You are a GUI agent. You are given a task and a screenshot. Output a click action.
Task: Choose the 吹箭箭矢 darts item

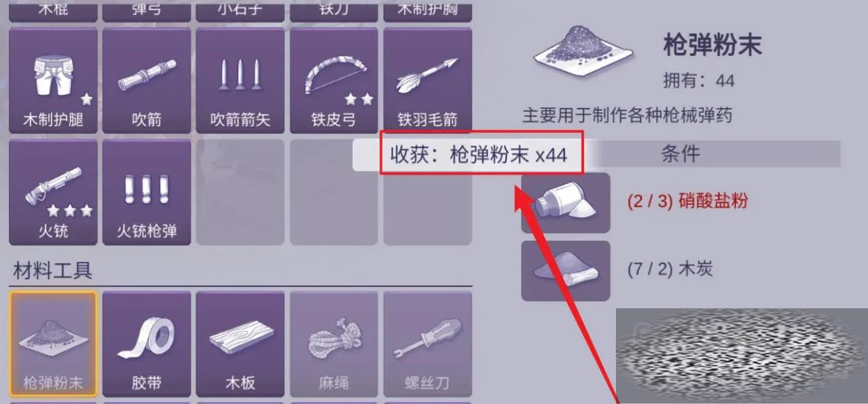point(240,81)
